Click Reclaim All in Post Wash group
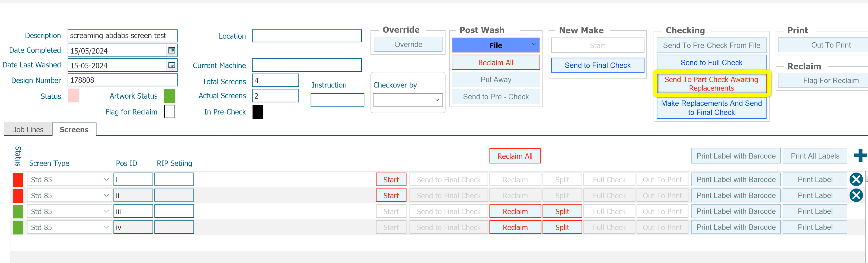 (x=496, y=62)
